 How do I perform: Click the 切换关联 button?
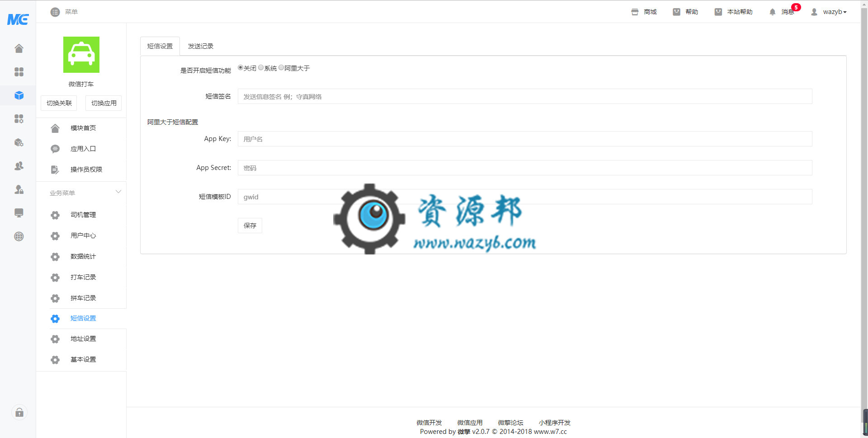pyautogui.click(x=59, y=103)
